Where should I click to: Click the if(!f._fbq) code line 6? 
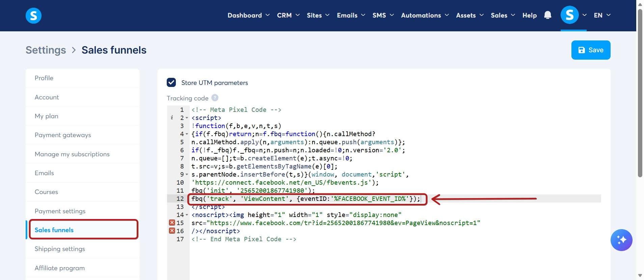pos(298,150)
